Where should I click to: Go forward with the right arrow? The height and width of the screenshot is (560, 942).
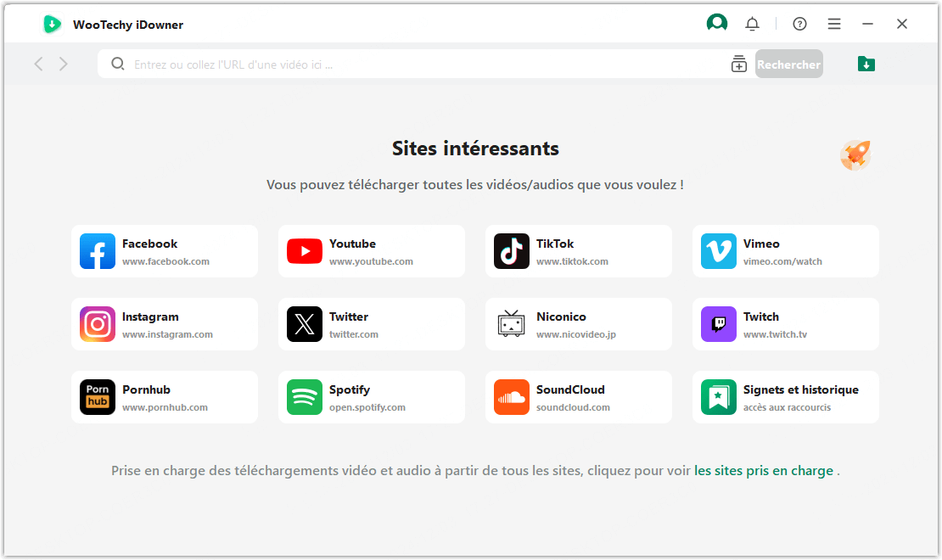[64, 64]
